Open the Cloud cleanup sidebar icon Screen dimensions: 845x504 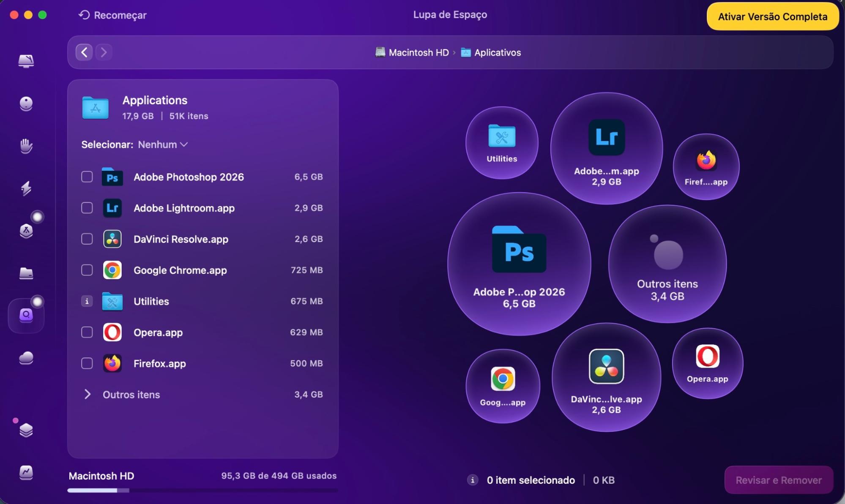coord(26,358)
